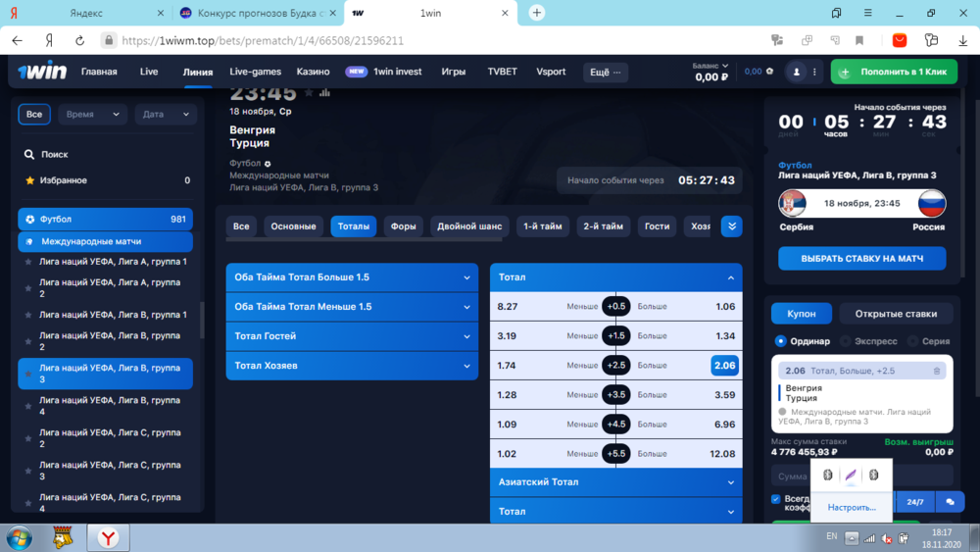
Task: Select the Форы market tab
Action: click(403, 226)
